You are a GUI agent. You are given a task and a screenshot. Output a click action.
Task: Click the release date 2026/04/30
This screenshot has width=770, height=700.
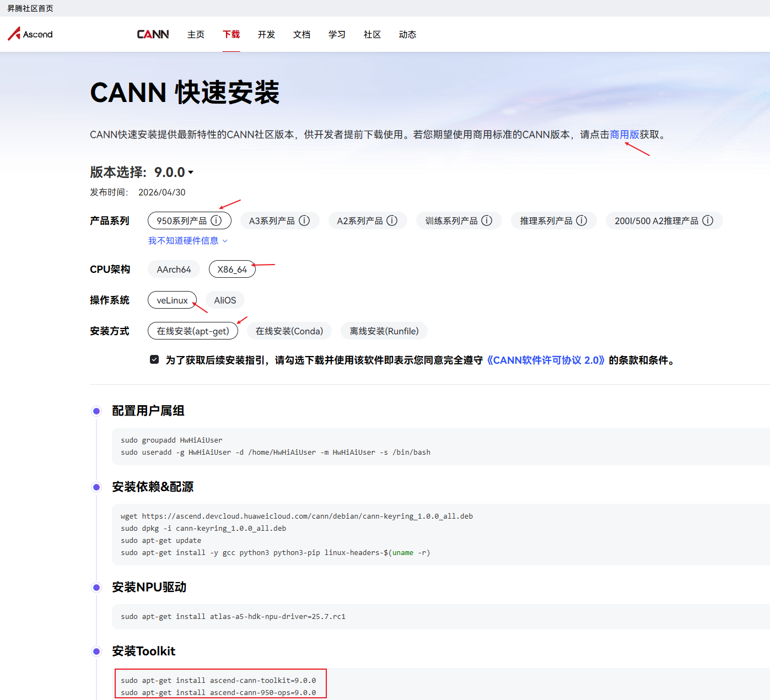click(x=161, y=192)
